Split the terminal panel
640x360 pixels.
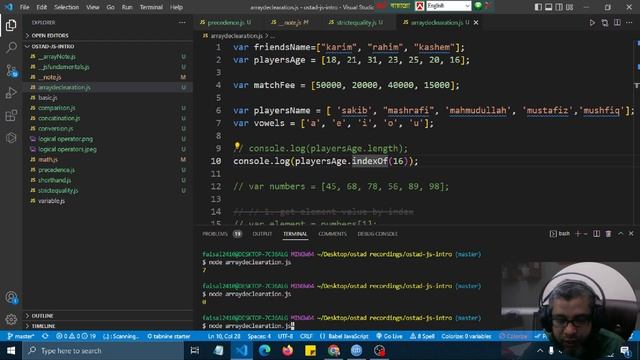tap(596, 233)
